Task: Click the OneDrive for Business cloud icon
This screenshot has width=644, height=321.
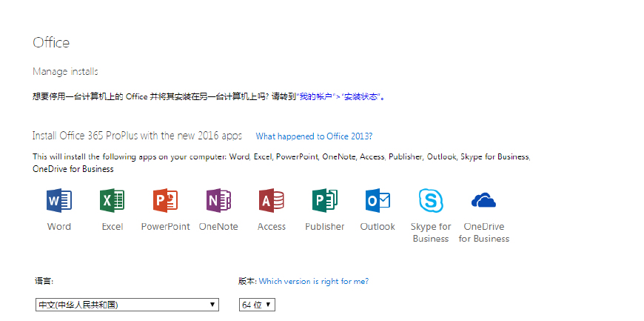Action: 484,200
